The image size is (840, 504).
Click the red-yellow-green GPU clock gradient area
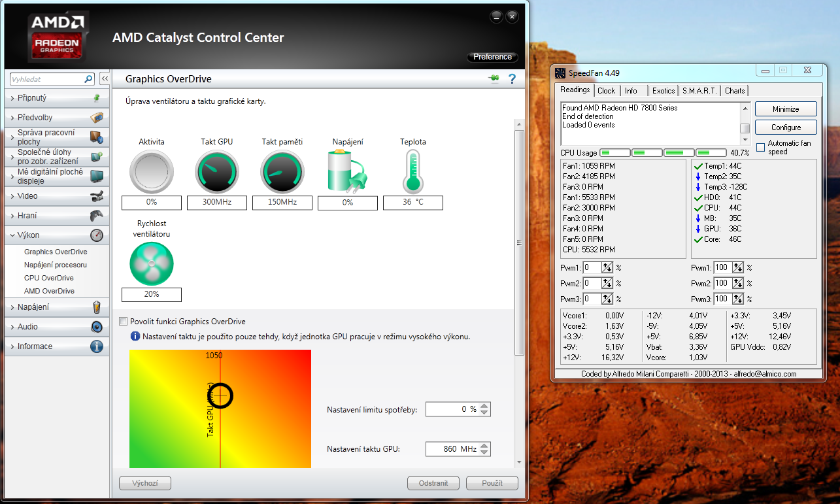(x=220, y=409)
